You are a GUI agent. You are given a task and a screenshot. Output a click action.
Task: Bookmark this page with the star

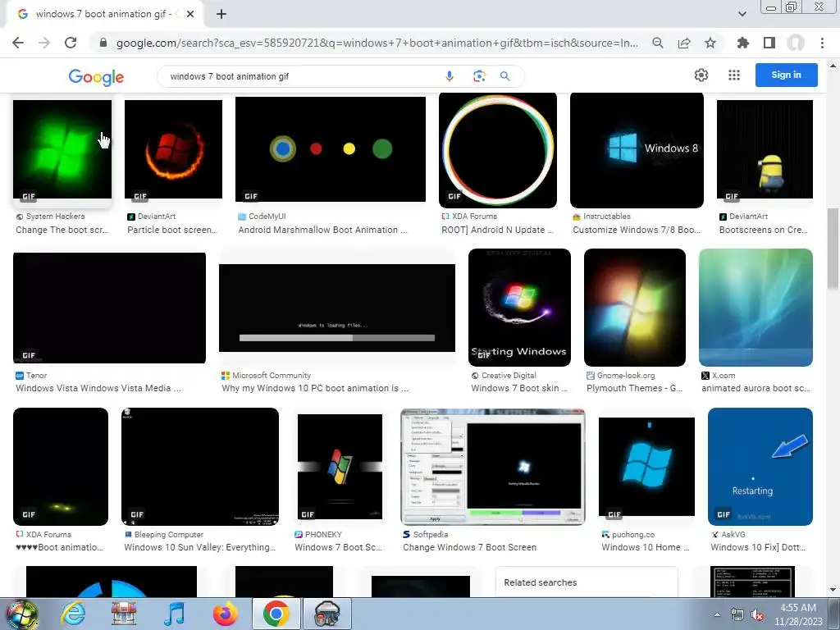(710, 43)
